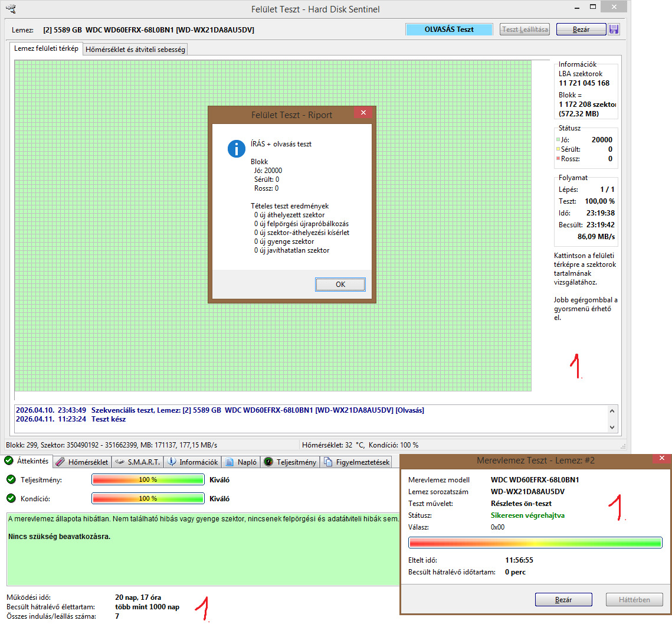Click the 'Szekvenciális teszt' log entry line
The width and height of the screenshot is (672, 627).
point(220,410)
